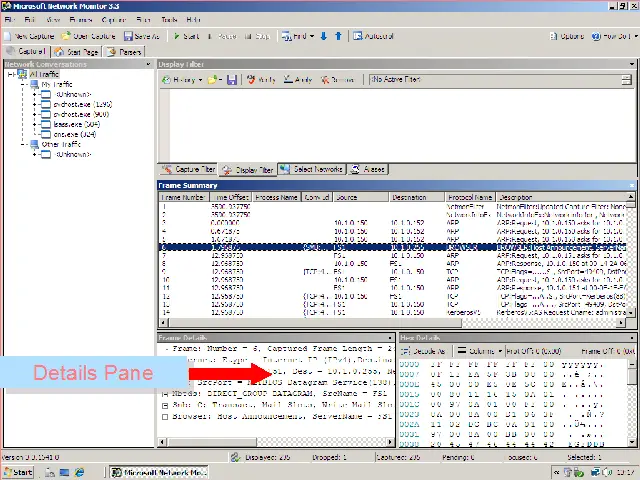Pause the running capture

click(222, 36)
